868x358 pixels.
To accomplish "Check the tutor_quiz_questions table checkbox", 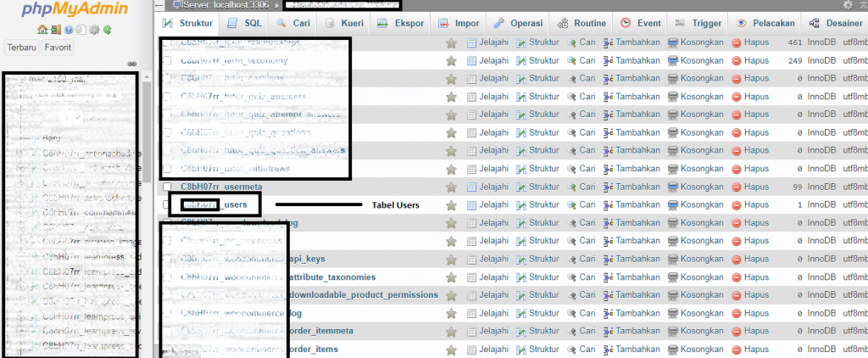I will (167, 133).
